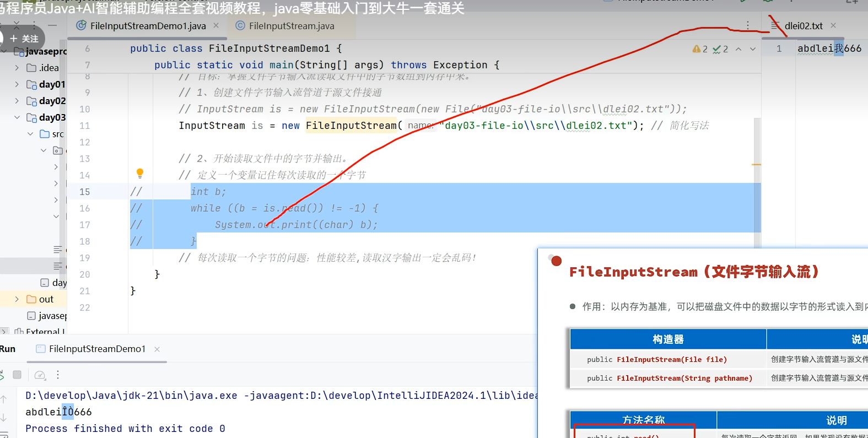Go to next highlighted error arrow

pos(753,49)
